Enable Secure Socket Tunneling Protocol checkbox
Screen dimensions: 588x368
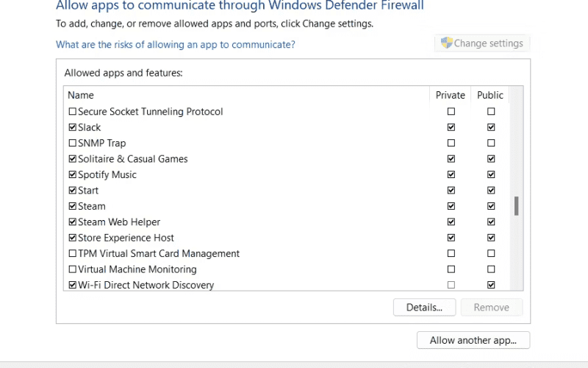[x=72, y=112]
